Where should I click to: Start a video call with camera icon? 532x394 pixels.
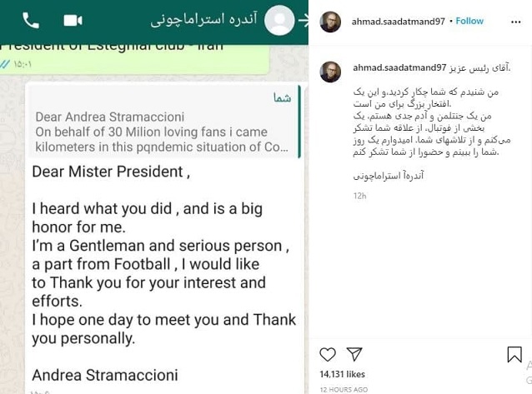tap(73, 21)
